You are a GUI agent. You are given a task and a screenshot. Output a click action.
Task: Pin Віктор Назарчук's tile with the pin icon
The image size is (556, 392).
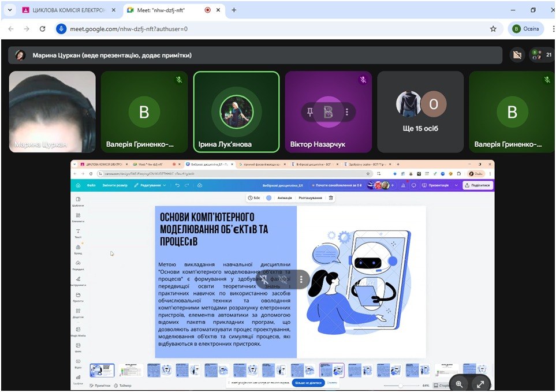point(310,112)
